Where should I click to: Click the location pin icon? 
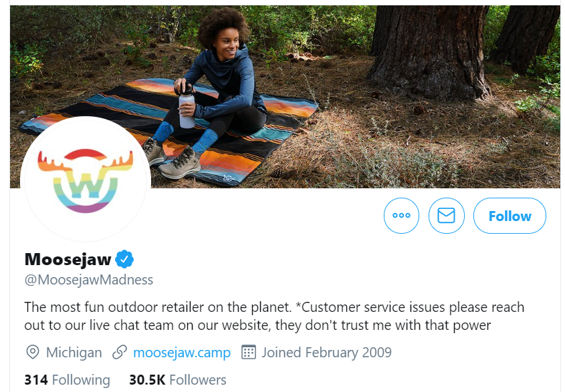point(33,352)
